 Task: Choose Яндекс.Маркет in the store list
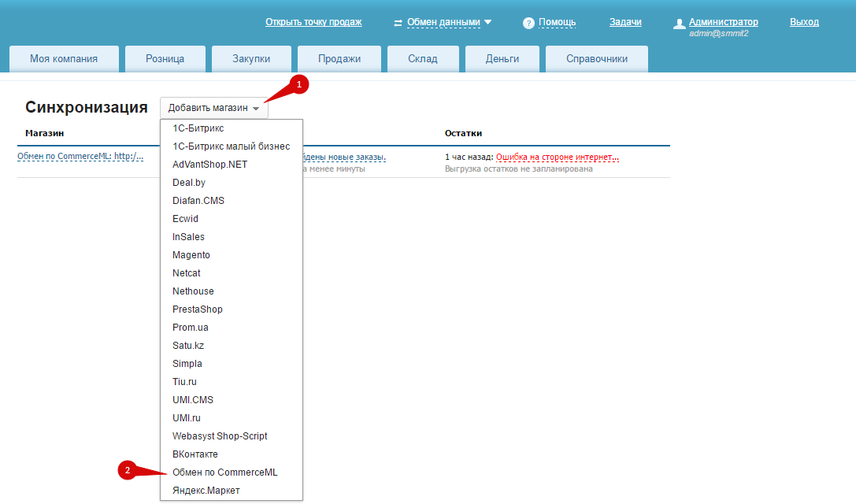pos(206,491)
